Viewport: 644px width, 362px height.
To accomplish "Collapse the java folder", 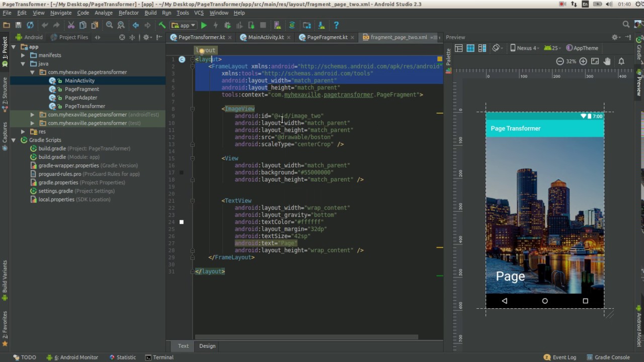I will point(23,64).
